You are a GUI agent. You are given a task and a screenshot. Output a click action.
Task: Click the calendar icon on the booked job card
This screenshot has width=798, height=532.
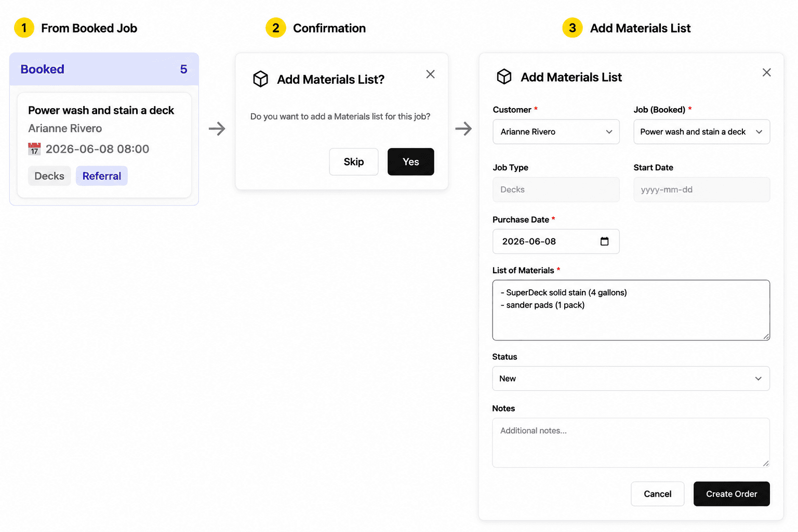[34, 149]
